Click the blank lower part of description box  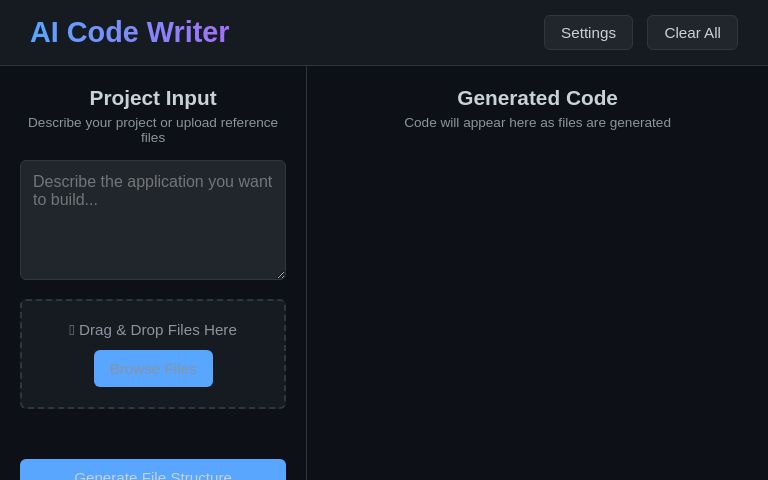tap(153, 250)
